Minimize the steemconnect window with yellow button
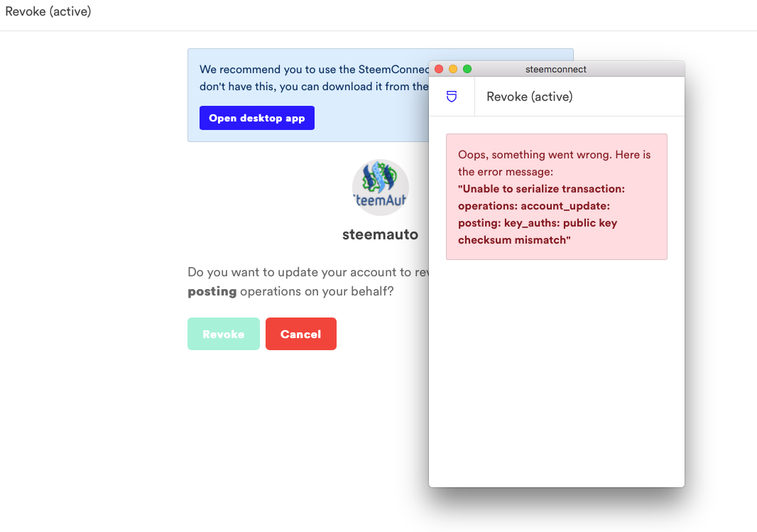 coord(453,69)
